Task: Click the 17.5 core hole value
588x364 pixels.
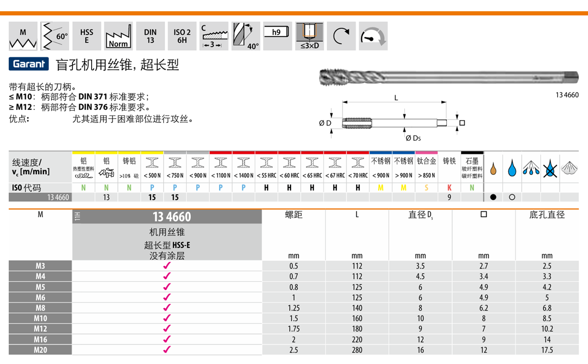Action: click(x=547, y=350)
